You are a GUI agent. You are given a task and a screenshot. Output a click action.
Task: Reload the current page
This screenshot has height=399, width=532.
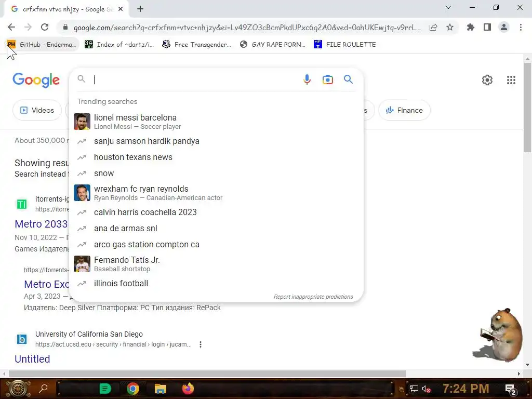coord(45,27)
